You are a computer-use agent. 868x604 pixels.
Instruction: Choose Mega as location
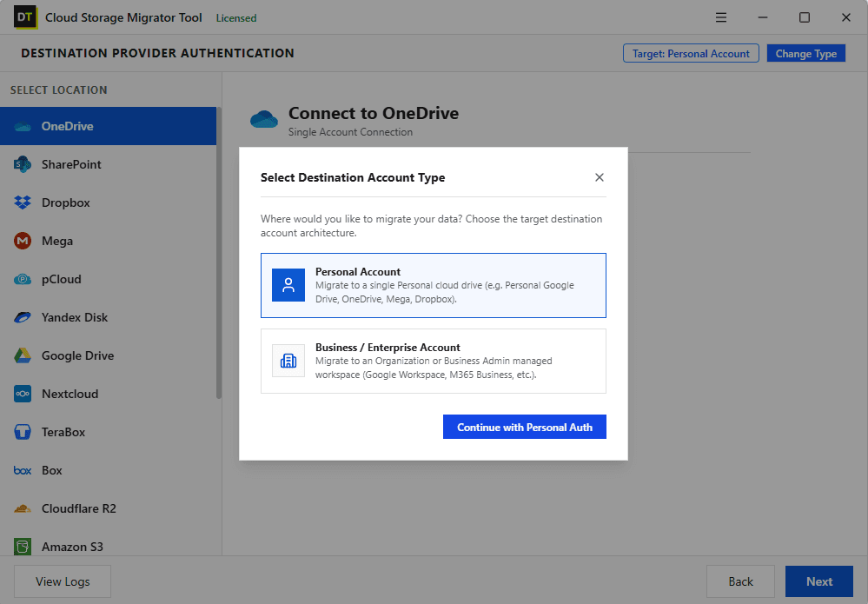click(x=57, y=241)
